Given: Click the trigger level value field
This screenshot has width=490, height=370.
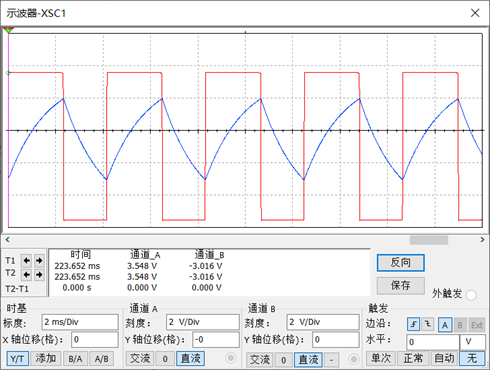Looking at the screenshot, I should click(433, 342).
